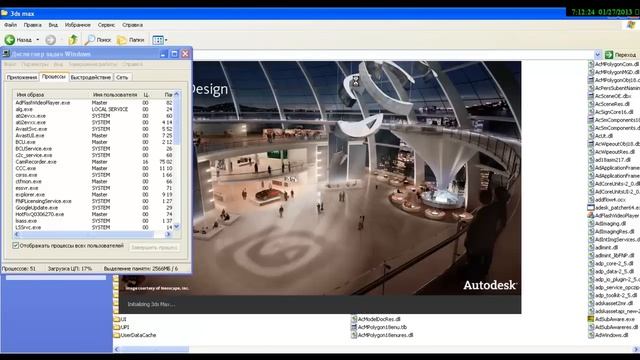The image size is (640, 360).
Task: Select AcMPolygon18enures.dll file icon
Action: (x=354, y=335)
